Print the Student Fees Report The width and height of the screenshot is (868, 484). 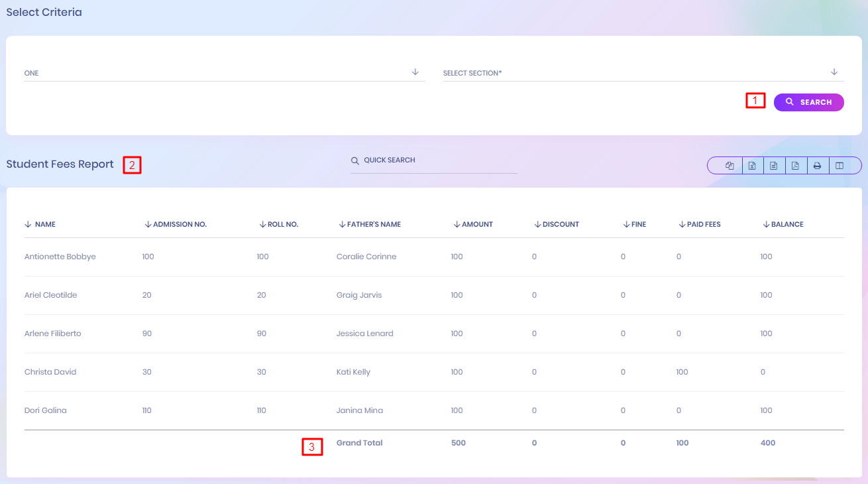[817, 166]
